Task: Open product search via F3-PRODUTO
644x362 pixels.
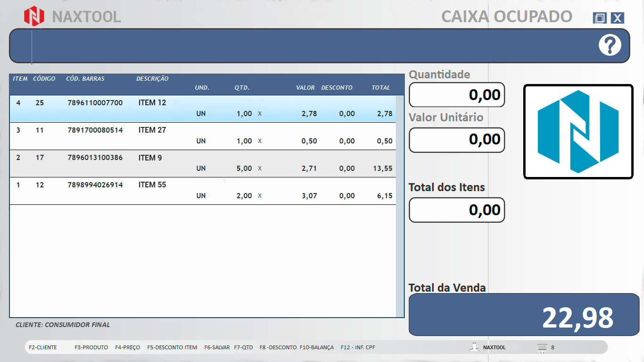Action: click(x=91, y=347)
